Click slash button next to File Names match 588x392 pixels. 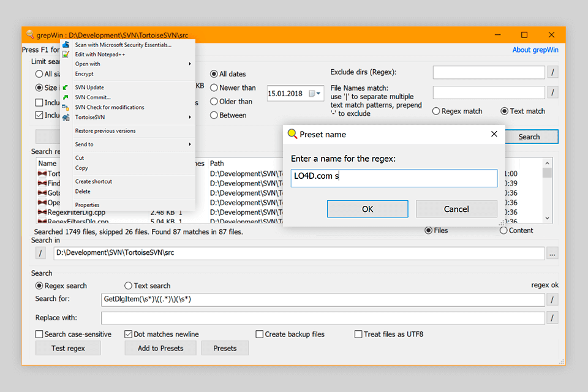tap(552, 92)
